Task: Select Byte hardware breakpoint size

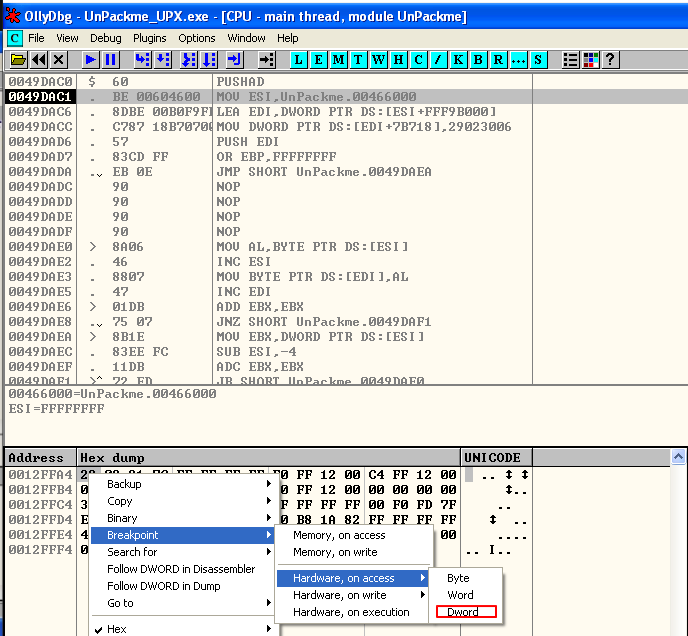Action: 466,579
